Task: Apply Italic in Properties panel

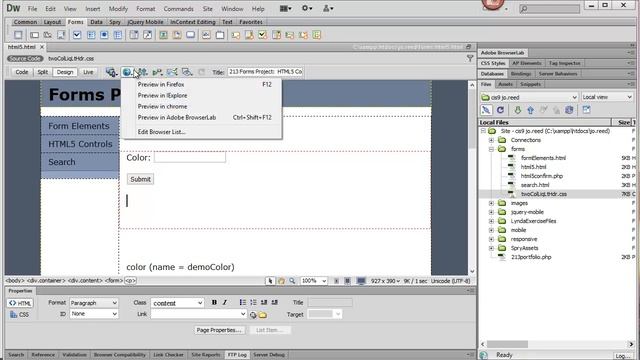Action: click(x=224, y=302)
